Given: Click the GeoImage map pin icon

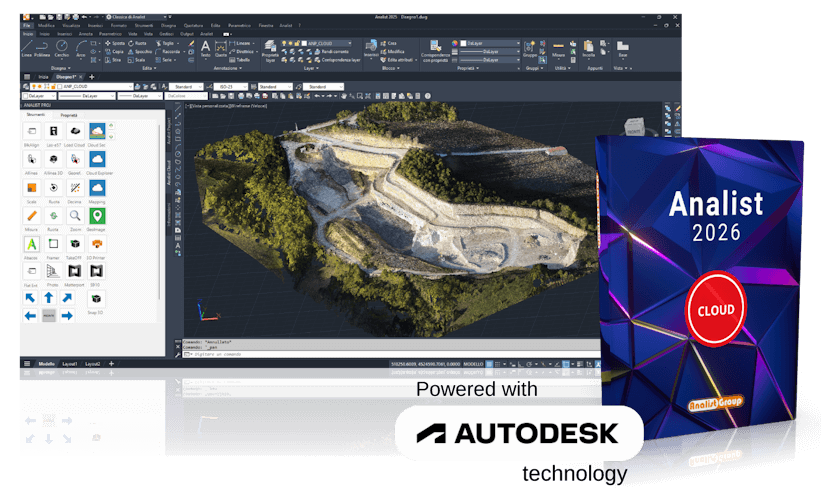Looking at the screenshot, I should click(97, 215).
